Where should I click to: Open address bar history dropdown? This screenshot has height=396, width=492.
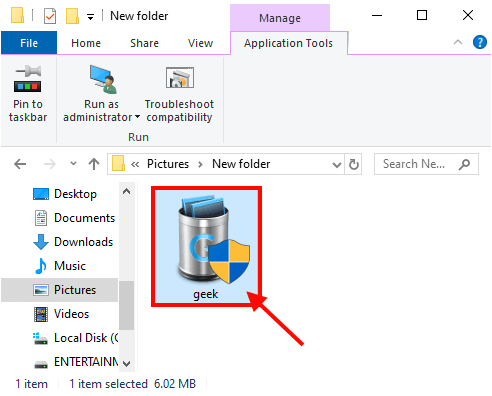pos(337,164)
